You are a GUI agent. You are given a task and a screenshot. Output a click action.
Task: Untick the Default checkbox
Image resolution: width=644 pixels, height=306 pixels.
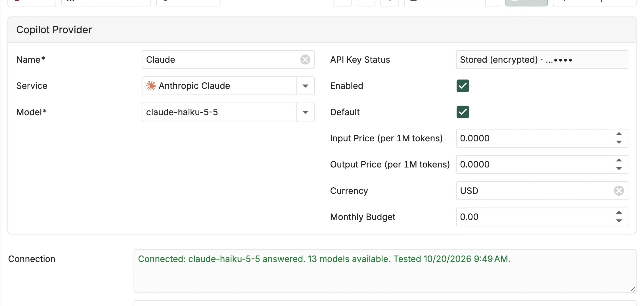coord(463,112)
